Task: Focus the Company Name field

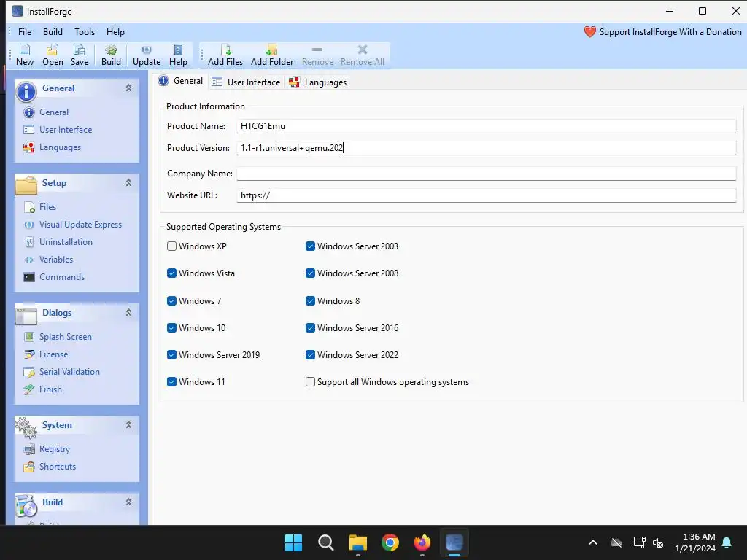Action: click(487, 174)
